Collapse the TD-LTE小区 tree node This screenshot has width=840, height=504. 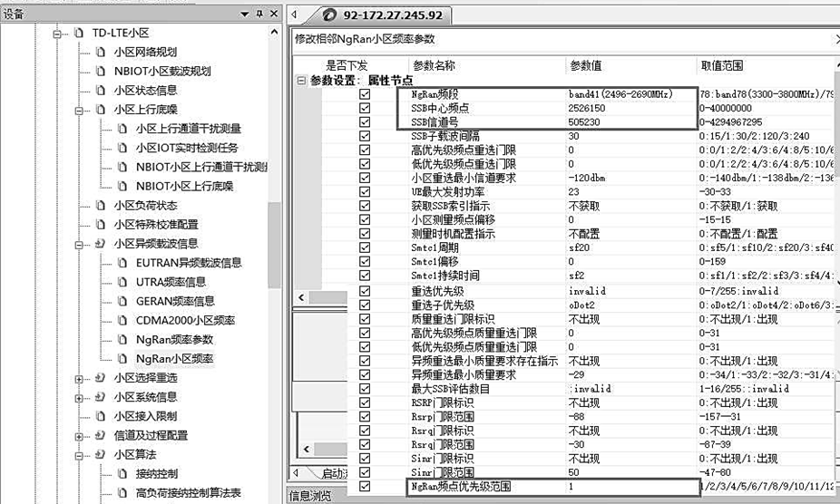(x=57, y=34)
